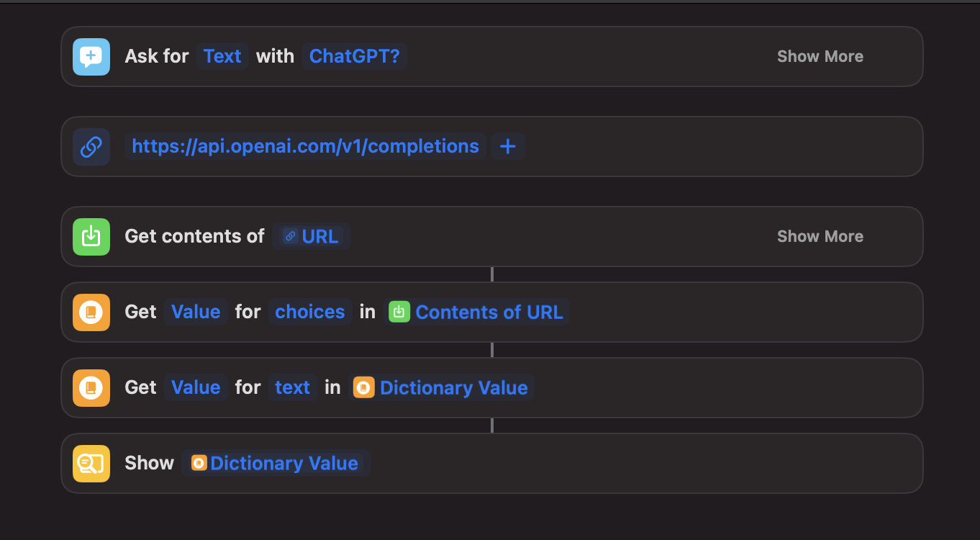Change Value type in the text row

[196, 388]
